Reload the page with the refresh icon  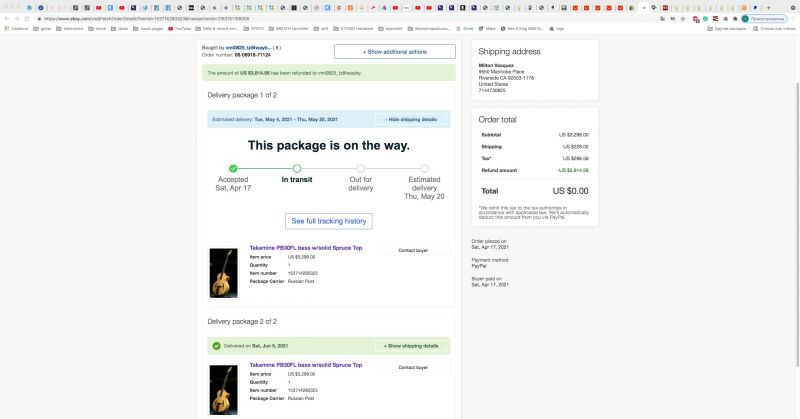point(27,18)
